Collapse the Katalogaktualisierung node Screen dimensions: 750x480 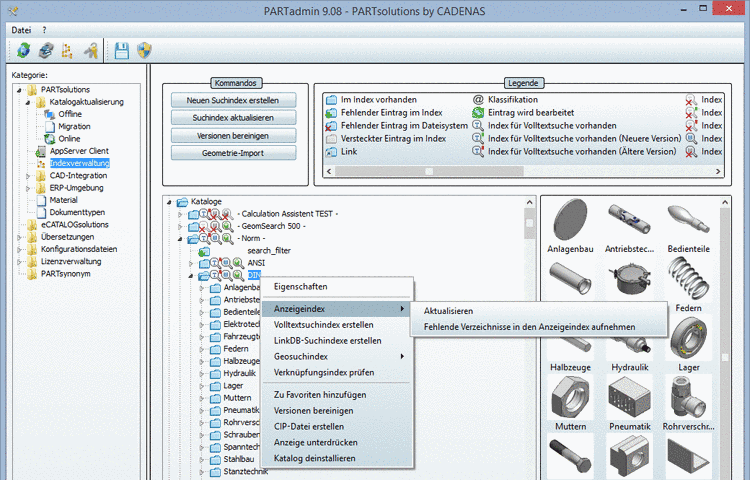pos(28,102)
